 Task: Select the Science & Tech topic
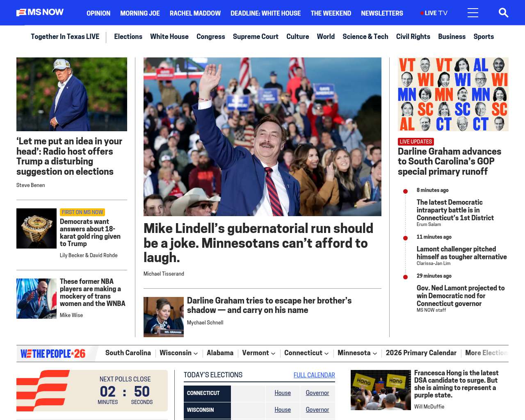click(x=365, y=37)
